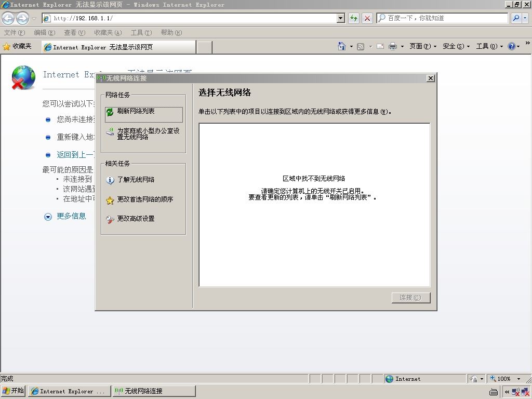Click the rightmost system tray network icon

(525, 392)
